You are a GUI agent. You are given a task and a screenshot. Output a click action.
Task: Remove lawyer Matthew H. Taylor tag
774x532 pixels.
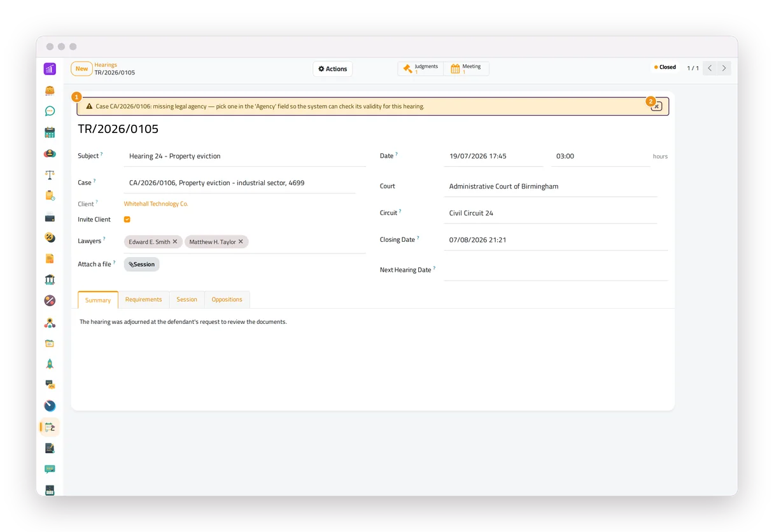241,242
